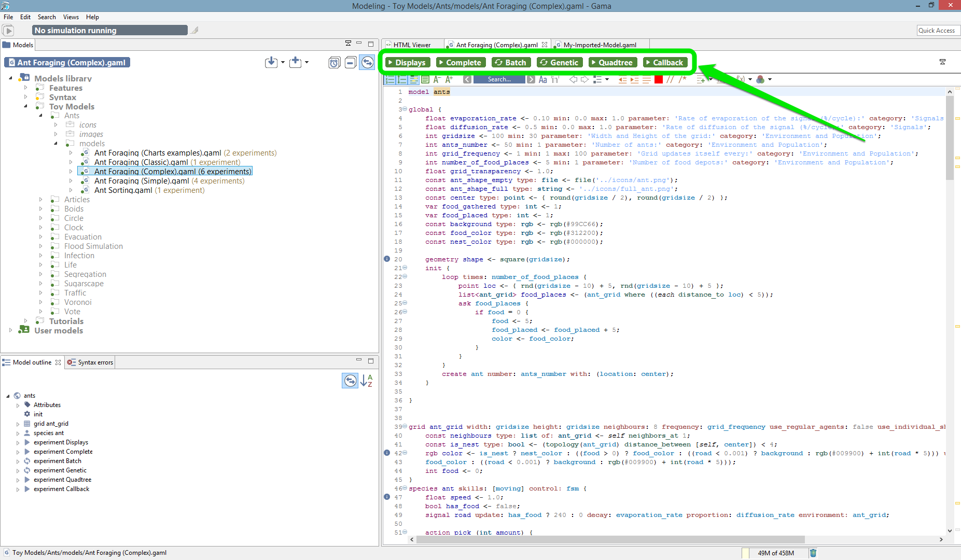
Task: Click the memory usage 49M of 458M bar
Action: click(775, 553)
